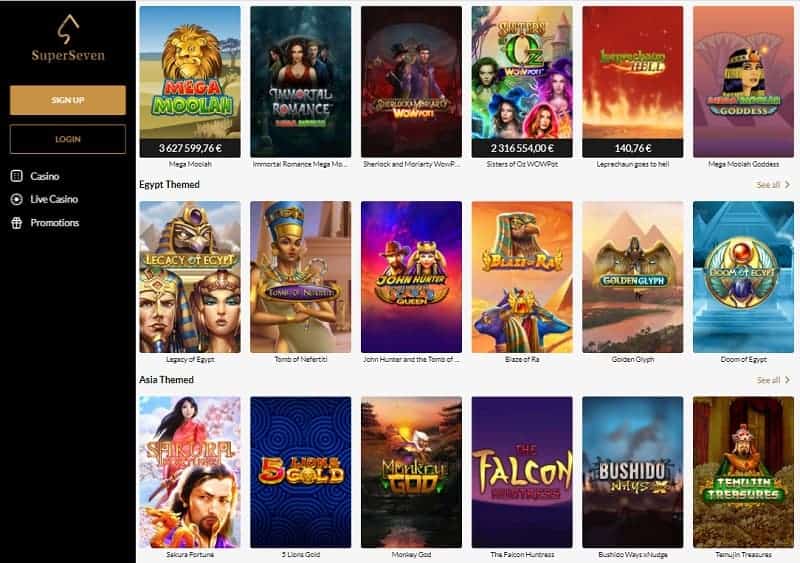Screen dimensions: 800x563
Task: Click the Live Casino play icon
Action: click(16, 199)
